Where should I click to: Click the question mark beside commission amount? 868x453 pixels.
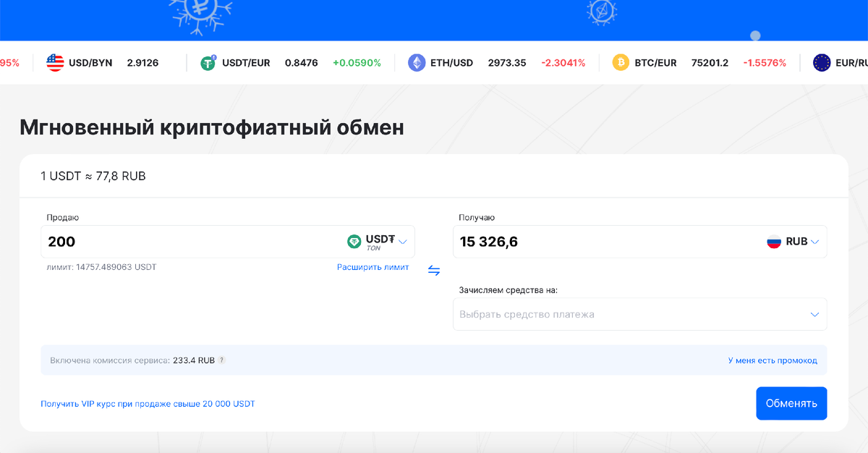pos(221,360)
